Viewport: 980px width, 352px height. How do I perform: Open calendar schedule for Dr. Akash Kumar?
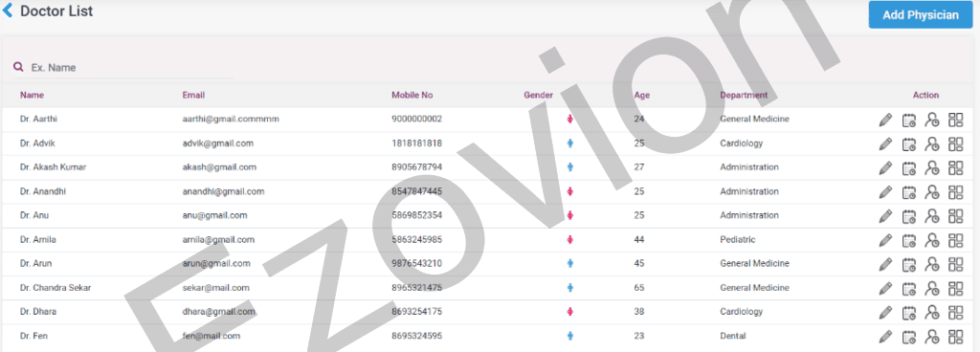point(909,168)
